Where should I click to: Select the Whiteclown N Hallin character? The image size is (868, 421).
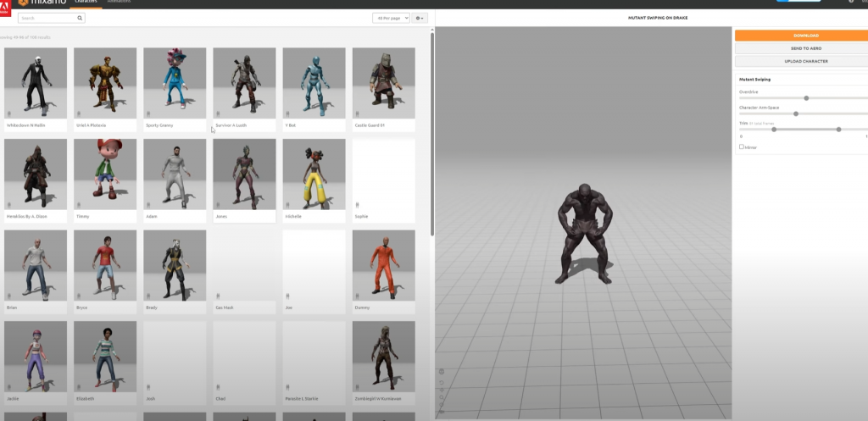[36, 89]
